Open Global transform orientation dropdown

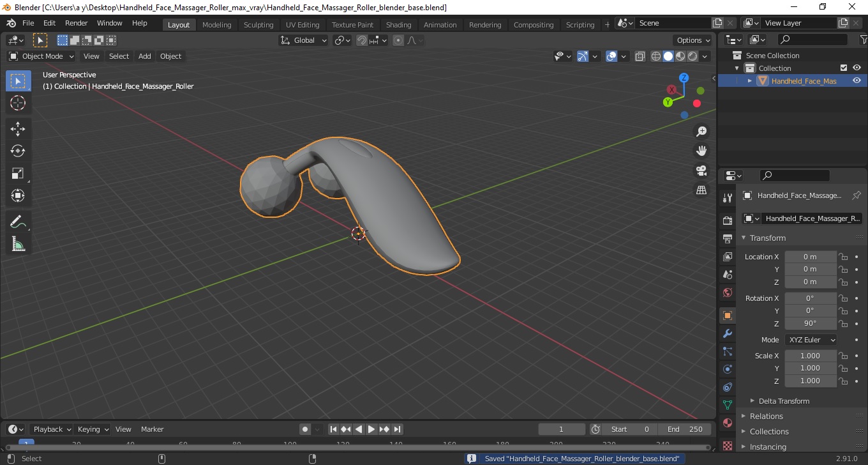click(x=304, y=40)
